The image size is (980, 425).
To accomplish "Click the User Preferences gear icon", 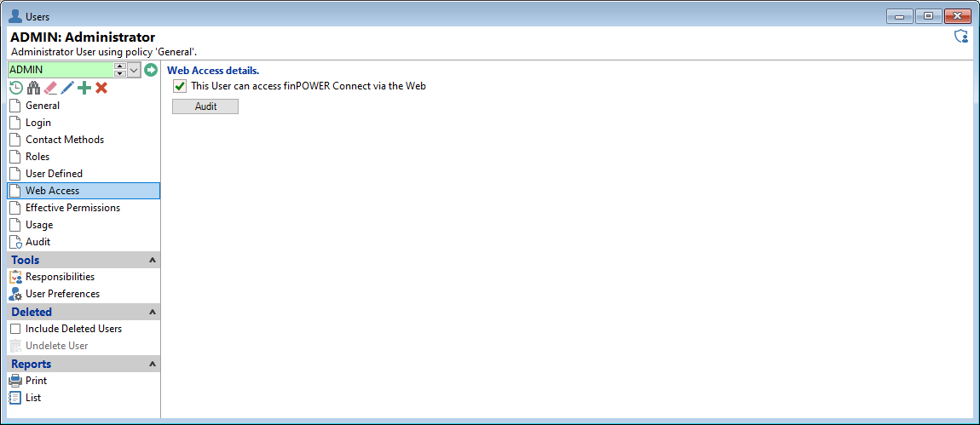I will [x=15, y=294].
